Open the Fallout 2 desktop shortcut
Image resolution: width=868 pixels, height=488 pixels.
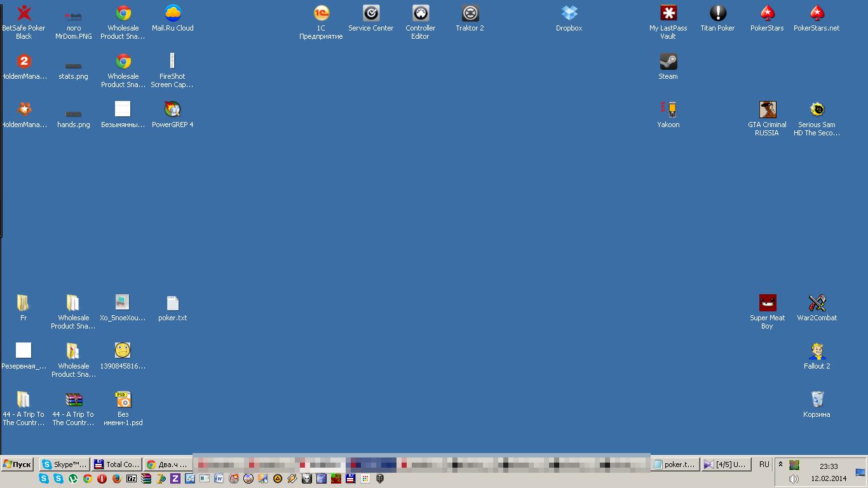click(817, 356)
